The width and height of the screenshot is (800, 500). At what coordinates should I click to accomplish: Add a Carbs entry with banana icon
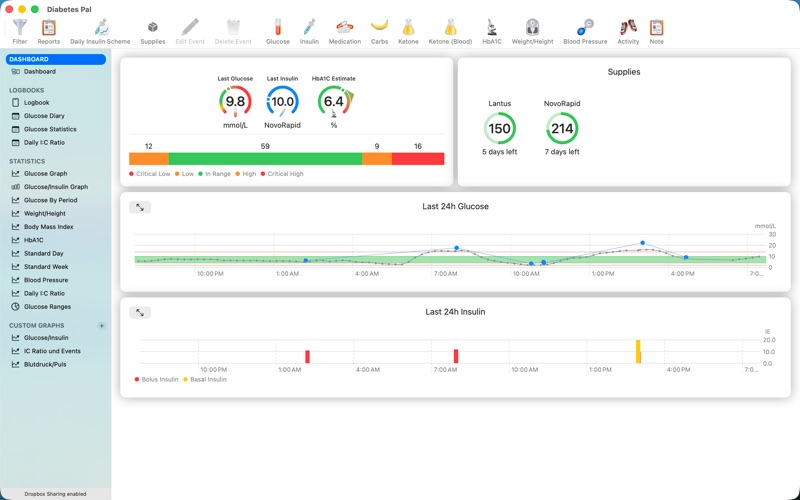tap(379, 32)
